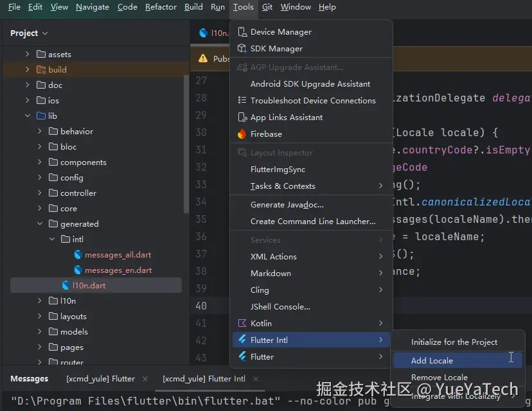Click the Messages panel title
This screenshot has height=411, width=532.
pyautogui.click(x=29, y=379)
